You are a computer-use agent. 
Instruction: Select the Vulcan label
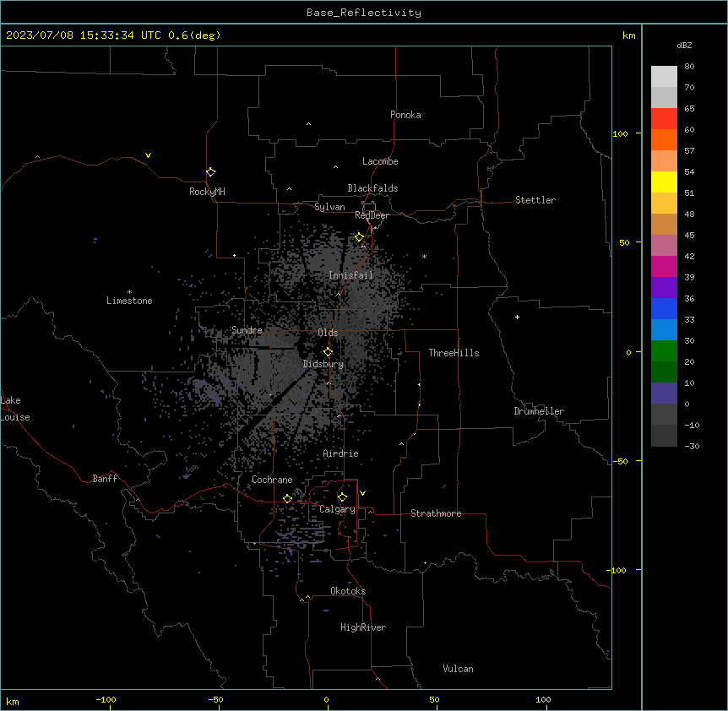point(459,669)
